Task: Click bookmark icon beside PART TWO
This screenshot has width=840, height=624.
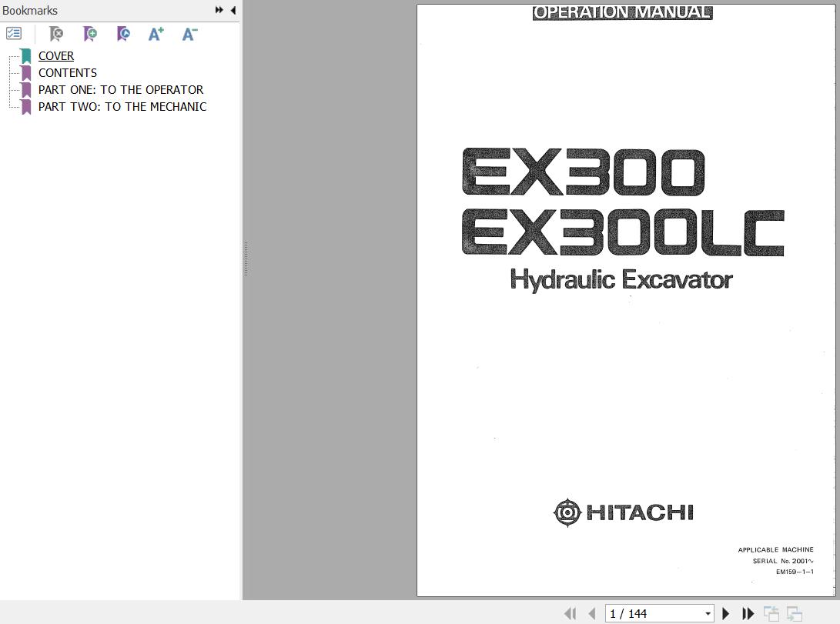Action: click(x=26, y=107)
